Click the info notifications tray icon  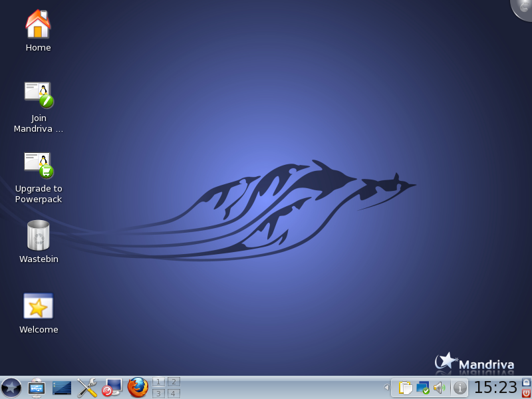[x=460, y=388]
